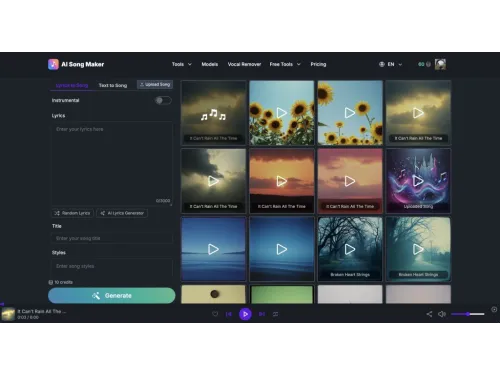Image resolution: width=500 pixels, height=375 pixels.
Task: Play the pink-red sunset song
Action: [x=350, y=181]
